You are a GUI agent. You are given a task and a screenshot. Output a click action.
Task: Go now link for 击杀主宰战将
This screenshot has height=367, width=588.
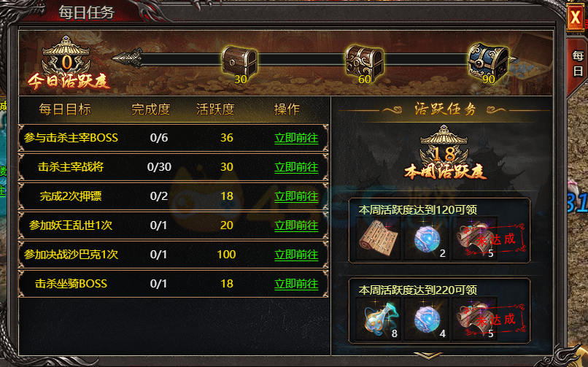(x=296, y=167)
